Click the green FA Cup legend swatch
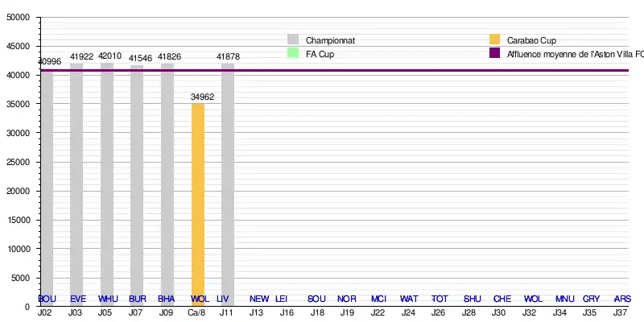The image size is (644, 322). [x=293, y=54]
